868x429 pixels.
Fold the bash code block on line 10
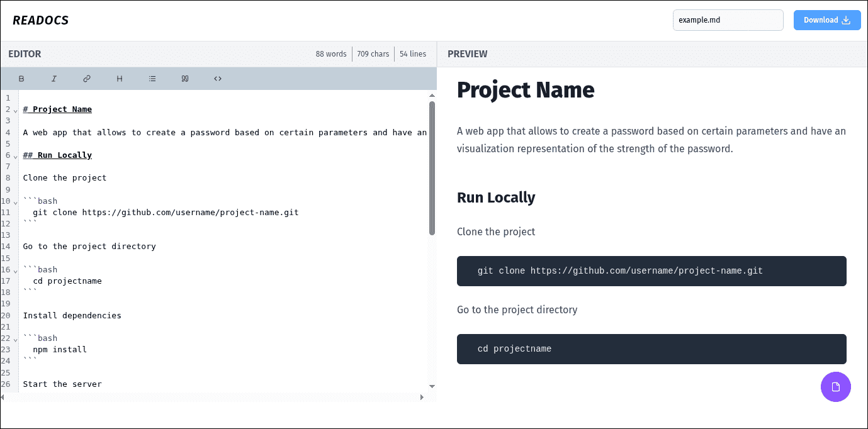16,202
